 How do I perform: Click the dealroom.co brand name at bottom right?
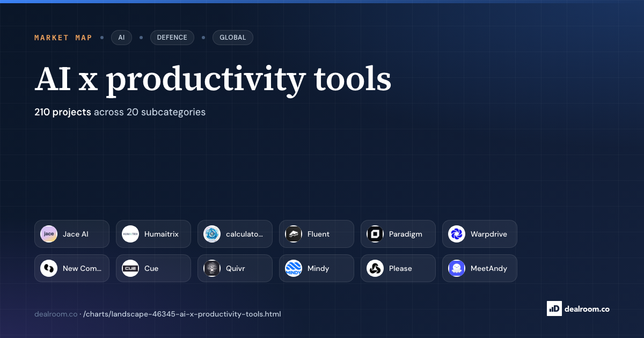[x=587, y=308]
